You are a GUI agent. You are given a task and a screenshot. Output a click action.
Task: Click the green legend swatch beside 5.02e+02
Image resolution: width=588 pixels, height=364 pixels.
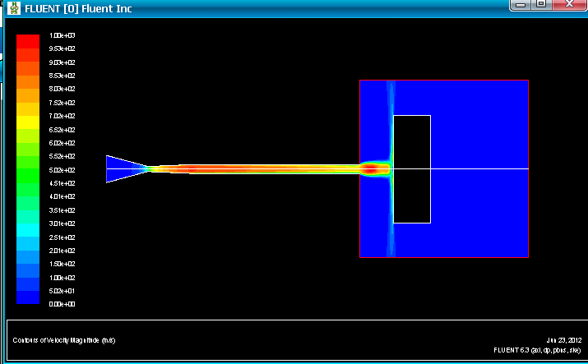(x=28, y=170)
